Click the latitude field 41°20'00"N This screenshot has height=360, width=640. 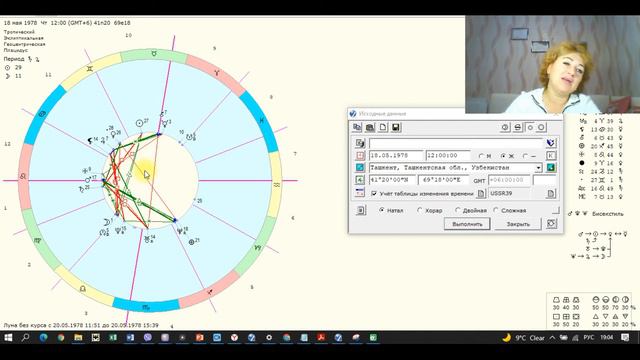(x=392, y=180)
